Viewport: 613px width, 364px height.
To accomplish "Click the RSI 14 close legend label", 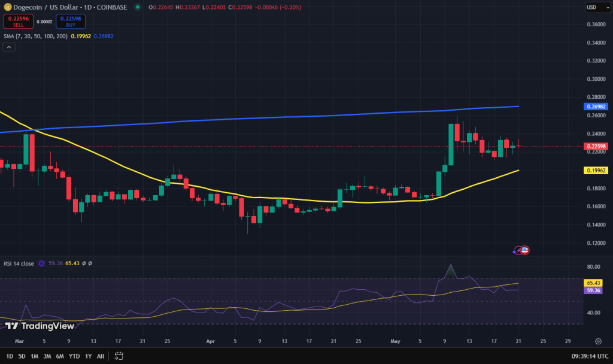I will coord(19,263).
